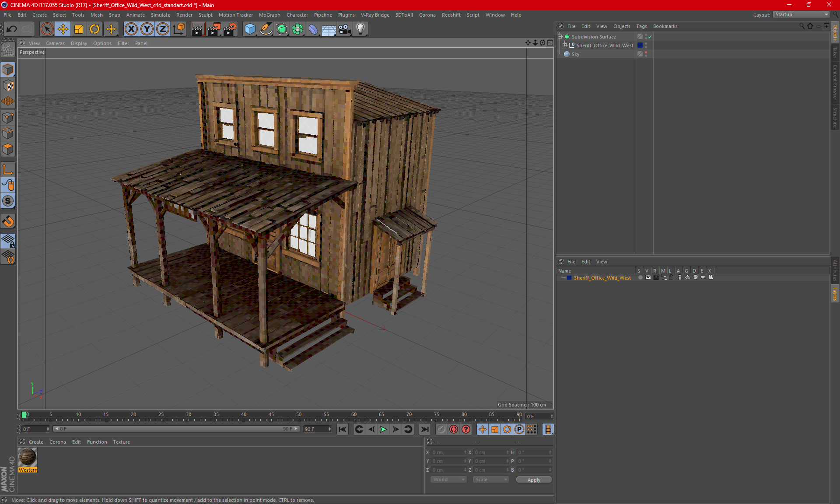Viewport: 840px width, 504px height.
Task: Toggle layer lock padlock icon
Action: [671, 277]
